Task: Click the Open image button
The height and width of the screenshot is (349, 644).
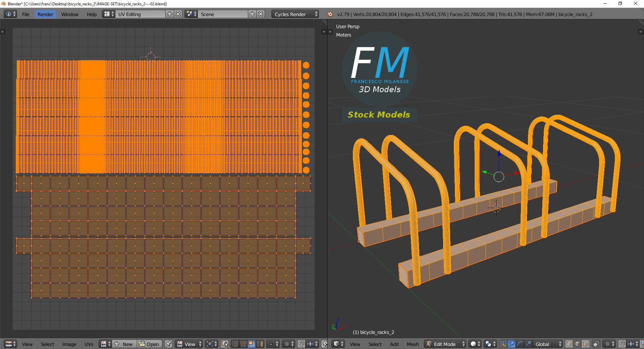Action: pos(150,344)
